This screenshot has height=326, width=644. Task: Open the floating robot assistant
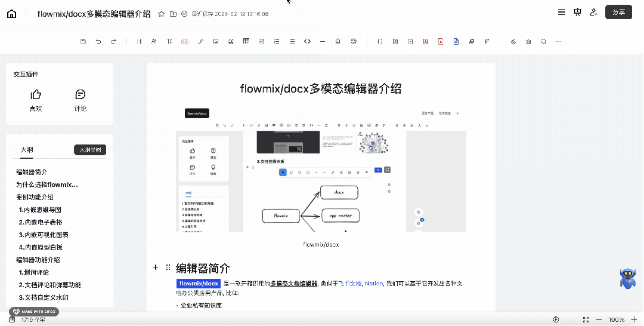point(627,278)
